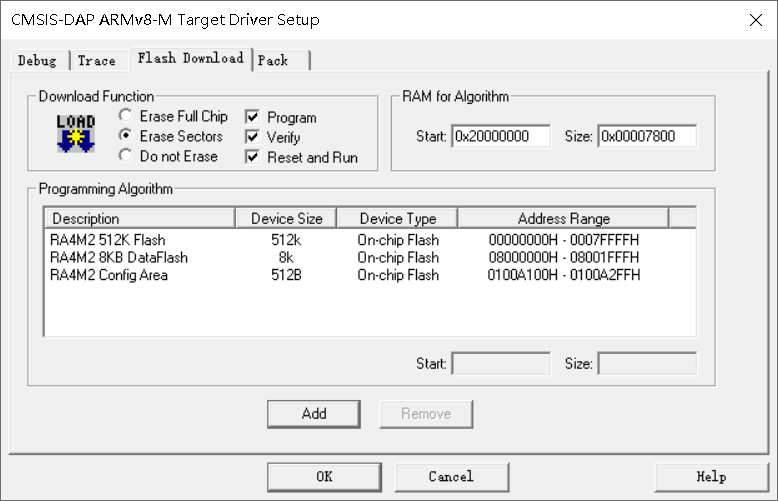
Task: Confirm settings with OK button
Action: [x=324, y=477]
